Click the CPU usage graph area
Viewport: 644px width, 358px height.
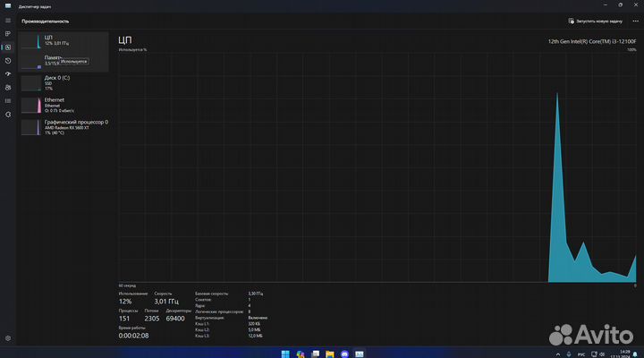tap(377, 166)
